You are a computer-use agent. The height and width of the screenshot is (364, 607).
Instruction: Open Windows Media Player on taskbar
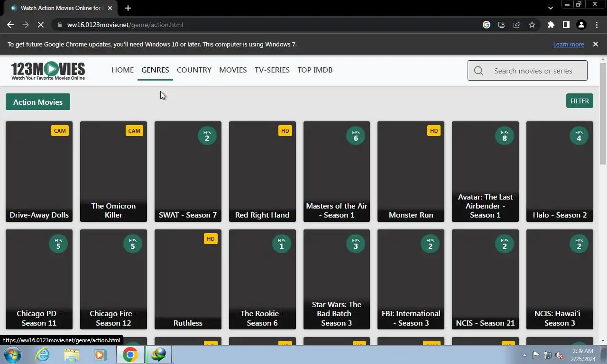(x=100, y=355)
